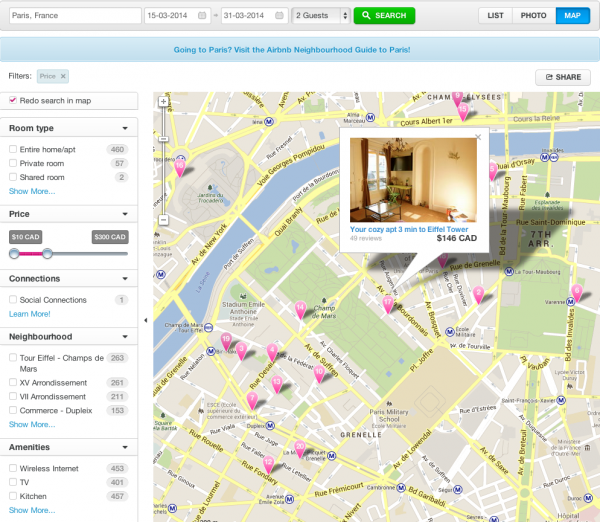Collapse the Price section
This screenshot has height=522, width=600.
click(125, 214)
